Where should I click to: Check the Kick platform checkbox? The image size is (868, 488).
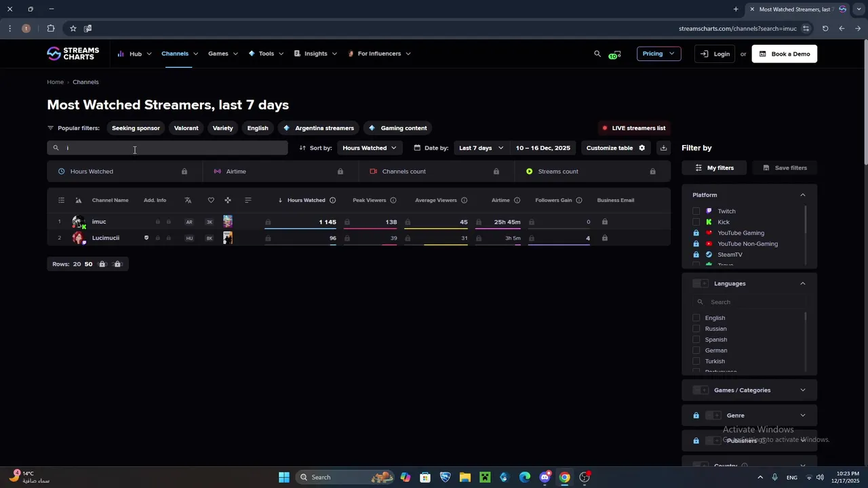pos(696,222)
